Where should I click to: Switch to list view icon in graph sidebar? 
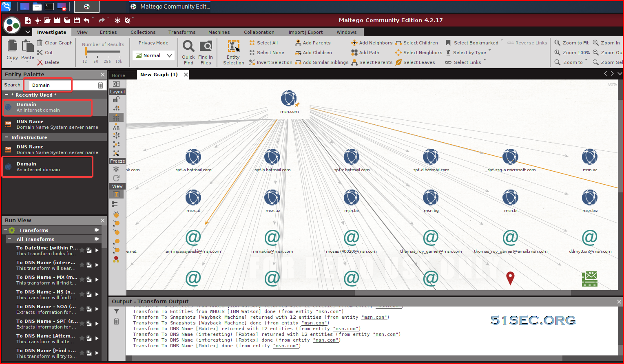(x=115, y=204)
